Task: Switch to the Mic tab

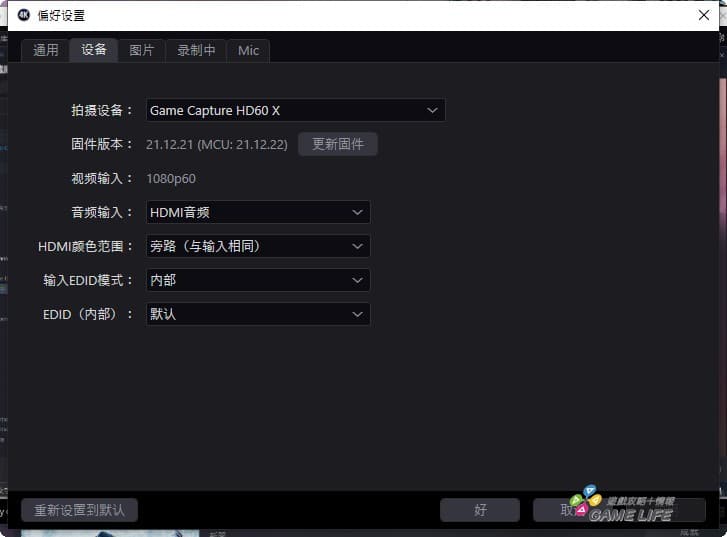Action: [x=248, y=50]
